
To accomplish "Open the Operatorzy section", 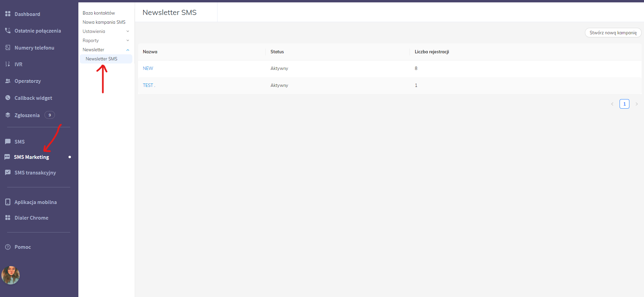I will coord(27,81).
